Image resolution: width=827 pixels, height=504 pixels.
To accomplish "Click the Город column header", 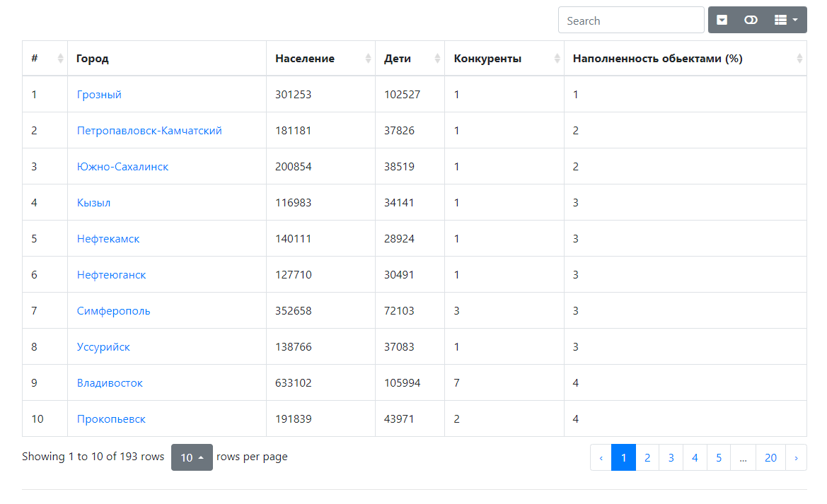I will click(x=167, y=59).
